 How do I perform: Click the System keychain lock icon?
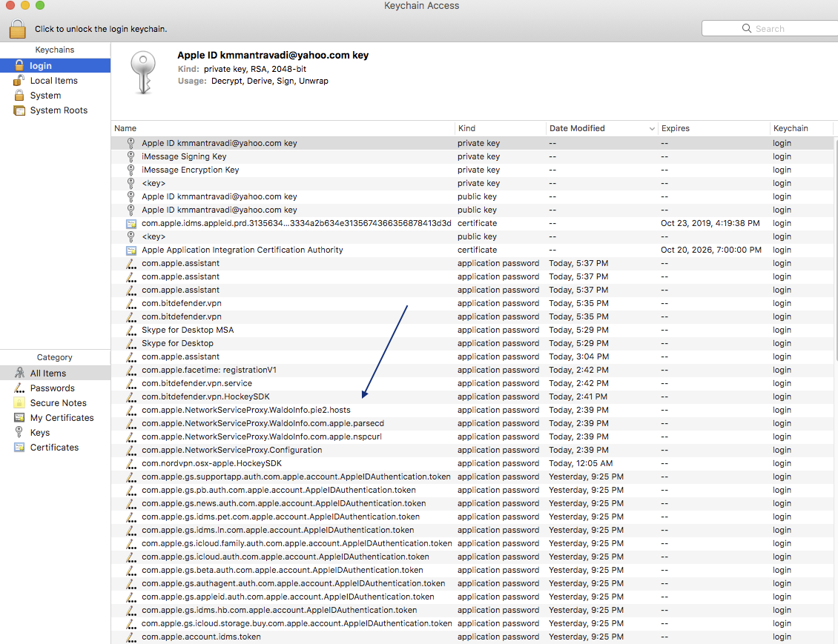(19, 95)
